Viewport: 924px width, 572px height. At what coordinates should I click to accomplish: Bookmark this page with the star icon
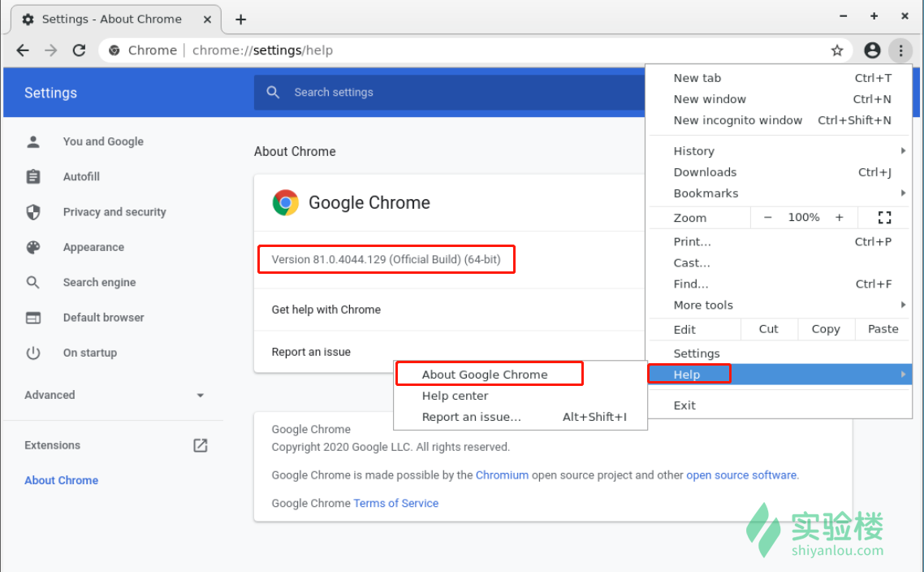[837, 50]
